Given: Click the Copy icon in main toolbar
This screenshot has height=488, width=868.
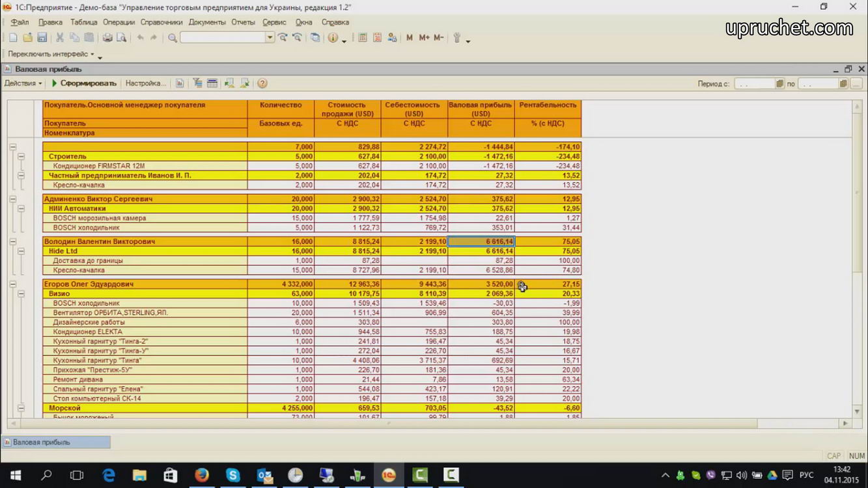Looking at the screenshot, I should click(74, 38).
